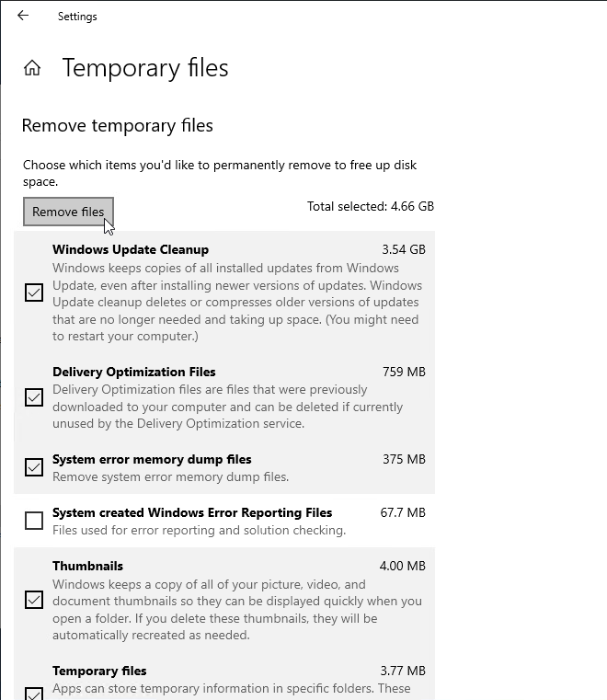The height and width of the screenshot is (700, 607).
Task: Select the Thumbnails item title
Action: coord(87,566)
